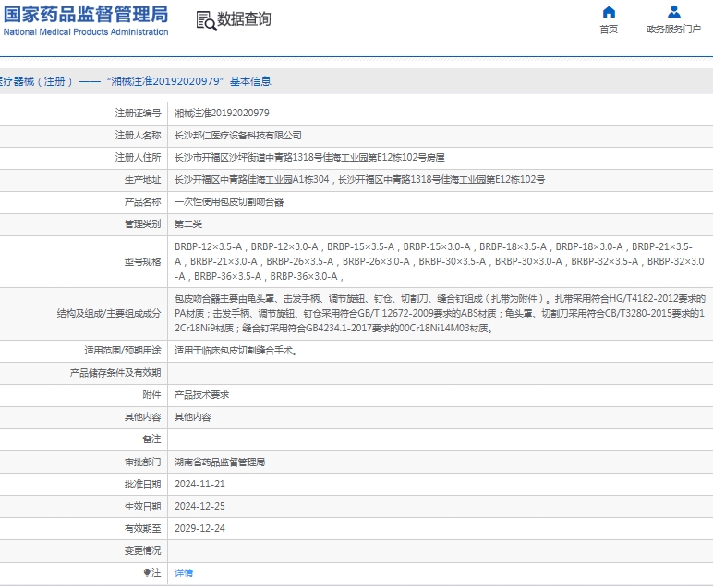The height and width of the screenshot is (588, 713).
Task: Open the 政务服务门户 user portal icon
Action: (x=674, y=13)
